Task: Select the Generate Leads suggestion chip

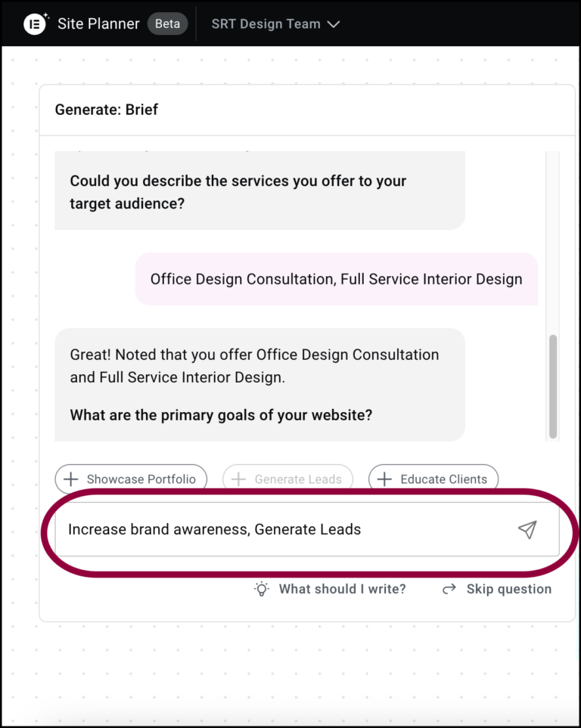Action: pyautogui.click(x=287, y=479)
